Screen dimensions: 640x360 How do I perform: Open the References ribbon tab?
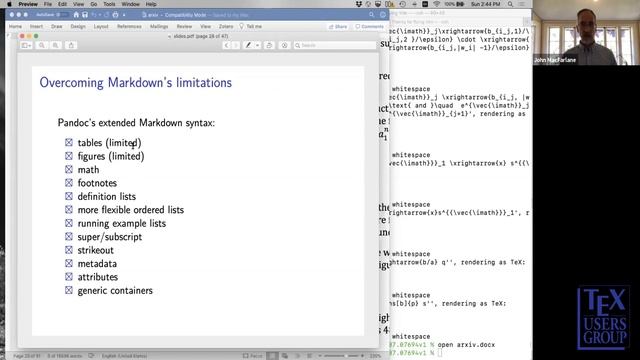click(x=129, y=27)
